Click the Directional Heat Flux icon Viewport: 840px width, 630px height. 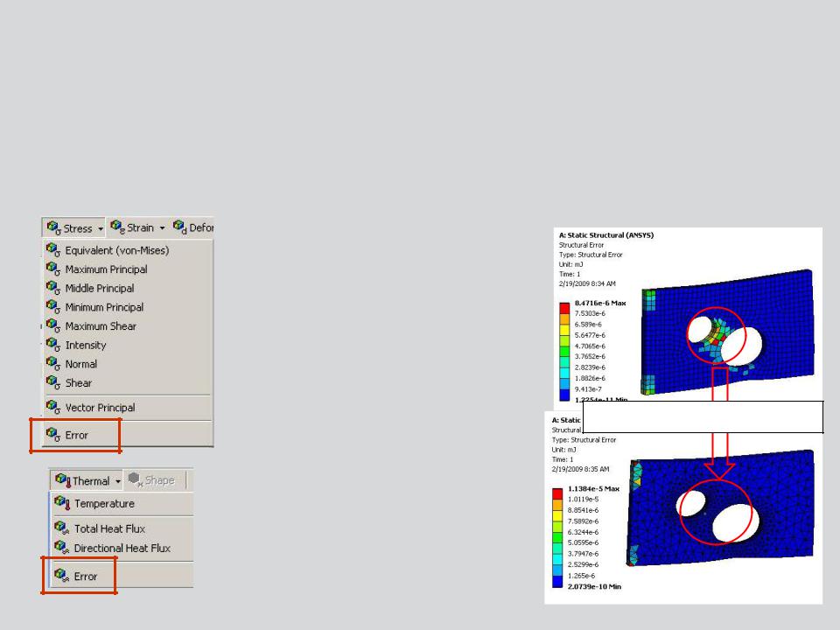click(x=61, y=548)
